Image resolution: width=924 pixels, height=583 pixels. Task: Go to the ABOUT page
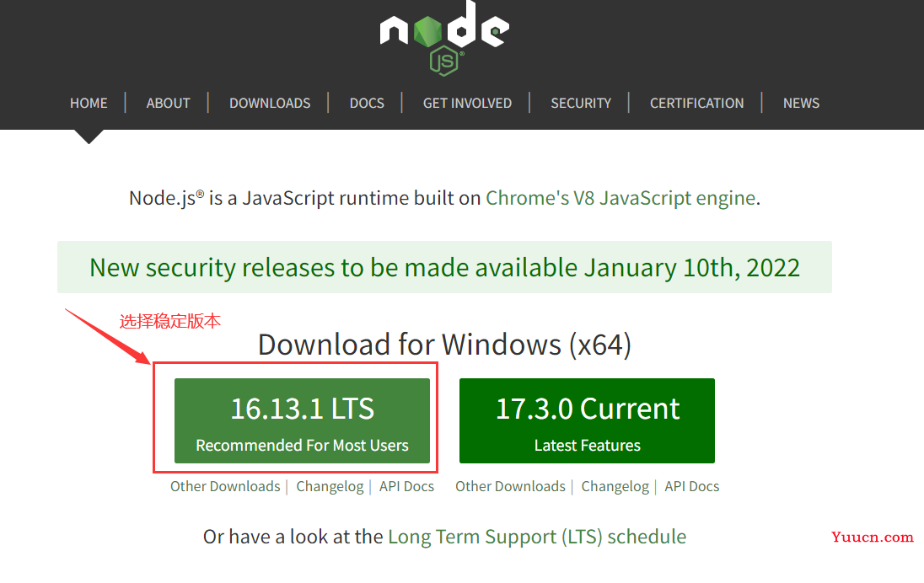[168, 103]
